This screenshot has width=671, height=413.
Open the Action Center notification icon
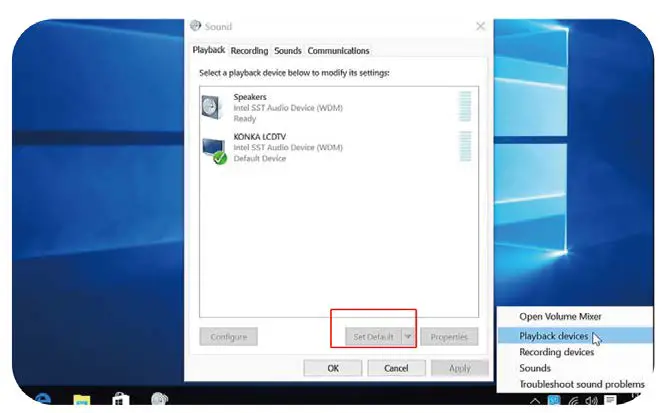(610, 400)
